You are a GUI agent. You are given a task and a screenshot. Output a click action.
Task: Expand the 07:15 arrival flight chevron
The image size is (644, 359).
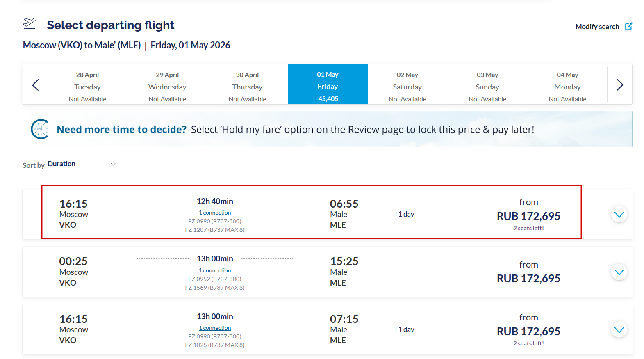(x=619, y=330)
